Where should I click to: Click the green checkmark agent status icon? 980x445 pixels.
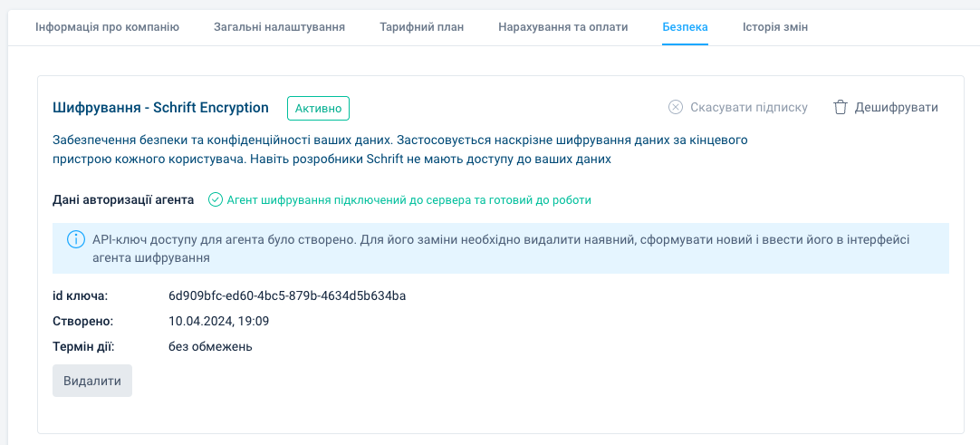coord(216,199)
